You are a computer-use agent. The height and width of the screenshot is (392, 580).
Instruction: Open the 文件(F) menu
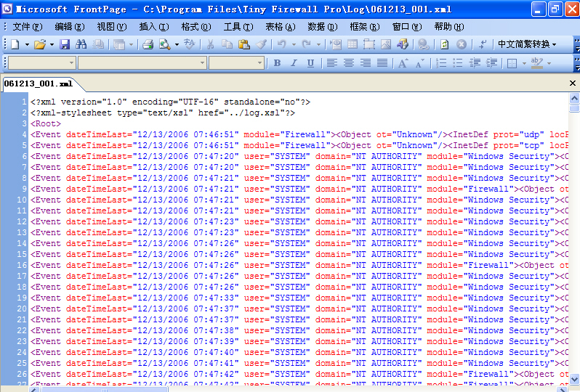pos(28,27)
